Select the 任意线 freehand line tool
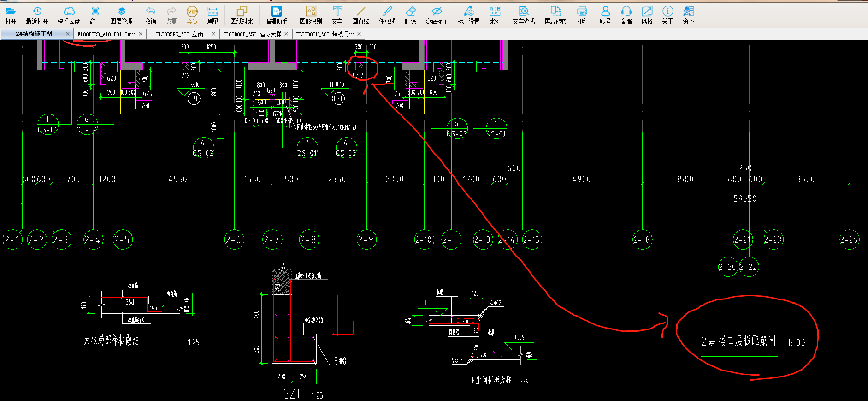The height and width of the screenshot is (401, 868). [x=387, y=15]
